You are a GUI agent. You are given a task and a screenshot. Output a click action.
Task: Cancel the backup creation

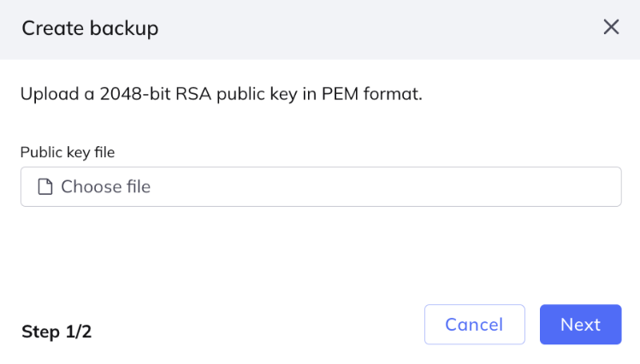pos(474,325)
